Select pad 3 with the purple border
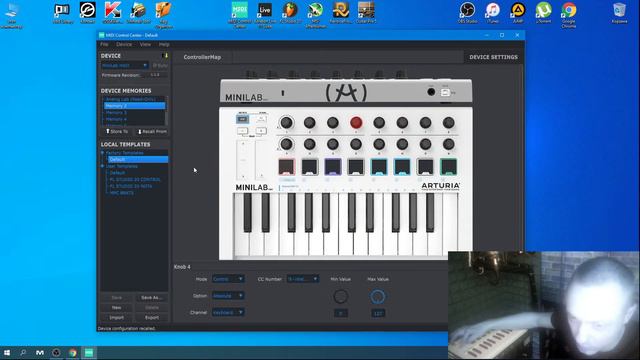The image size is (640, 360). click(333, 167)
